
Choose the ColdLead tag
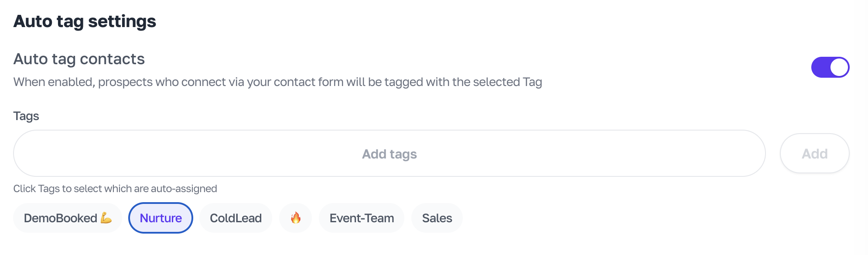pyautogui.click(x=236, y=218)
